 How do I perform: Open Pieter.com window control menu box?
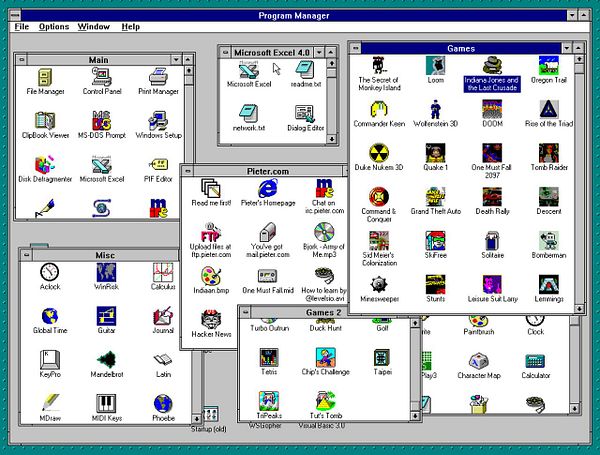tap(188, 171)
